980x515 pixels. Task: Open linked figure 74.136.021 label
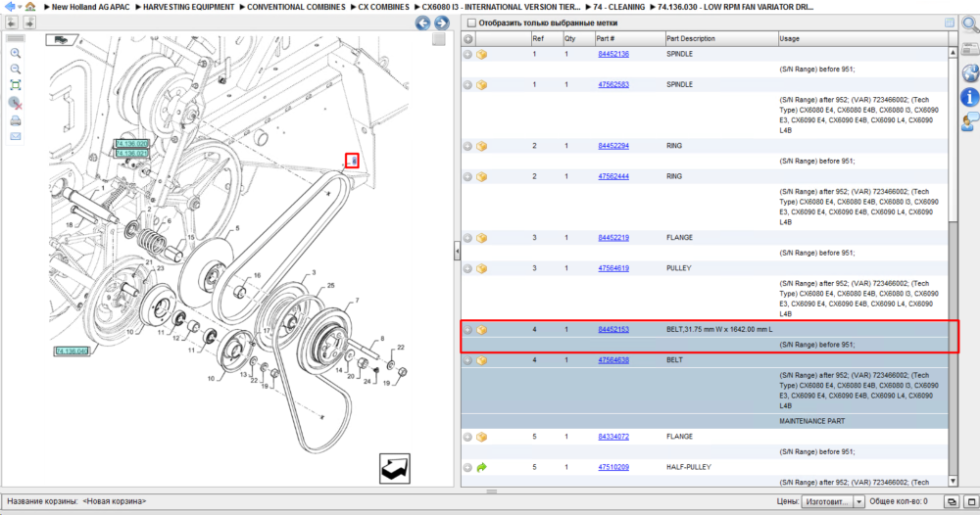pyautogui.click(x=132, y=153)
